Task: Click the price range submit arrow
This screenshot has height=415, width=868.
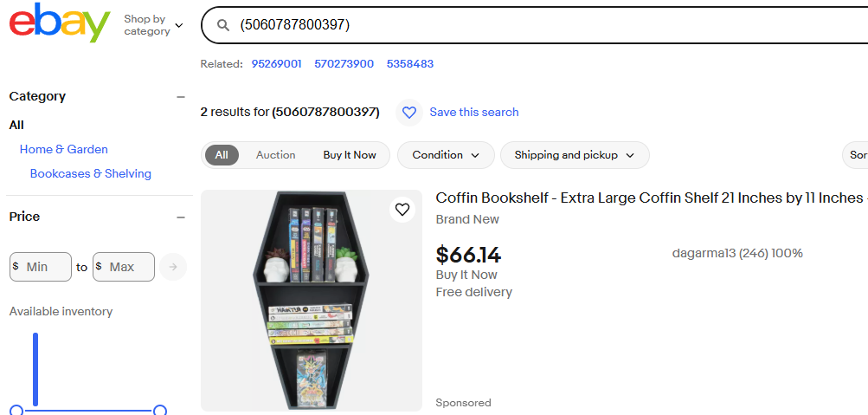Action: 172,267
